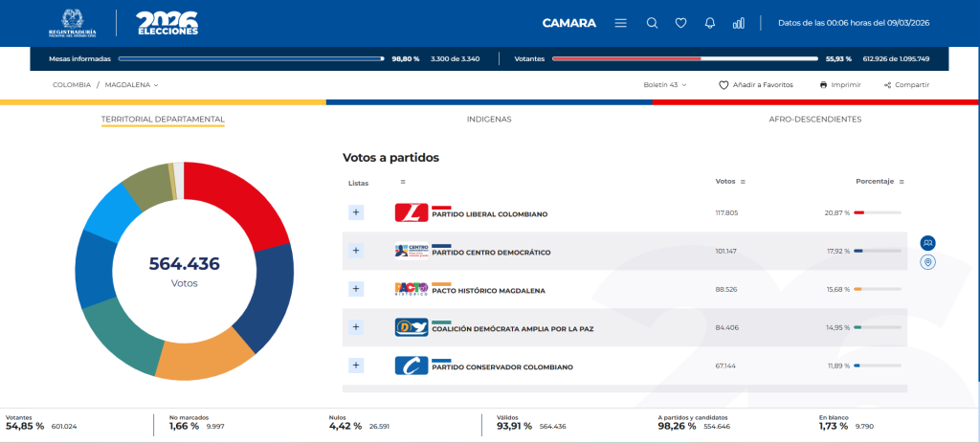
Task: Click the compare candidates side icon
Action: (927, 243)
